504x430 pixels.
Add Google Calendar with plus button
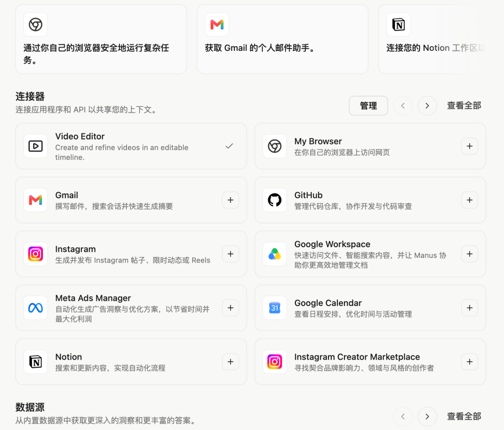(469, 308)
